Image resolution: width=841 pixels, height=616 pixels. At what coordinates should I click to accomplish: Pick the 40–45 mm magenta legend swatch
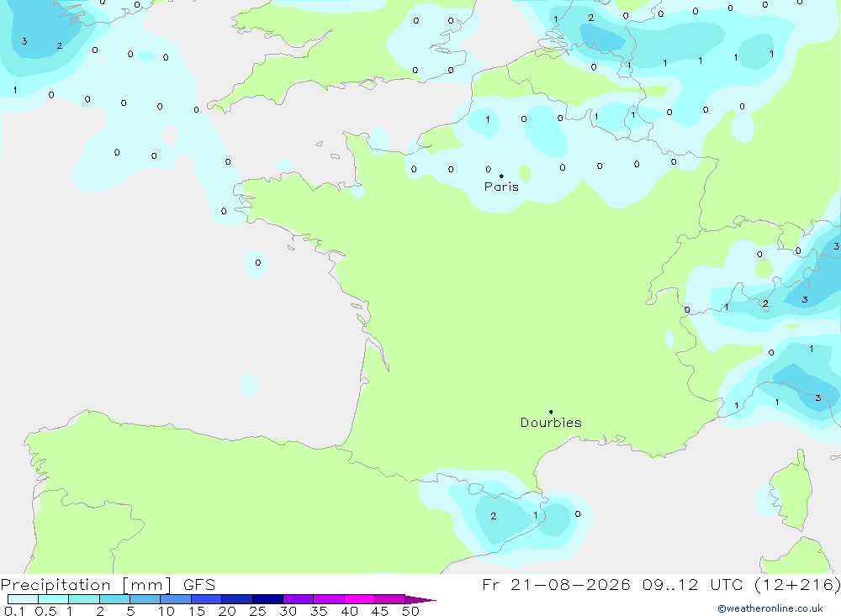coord(359,599)
